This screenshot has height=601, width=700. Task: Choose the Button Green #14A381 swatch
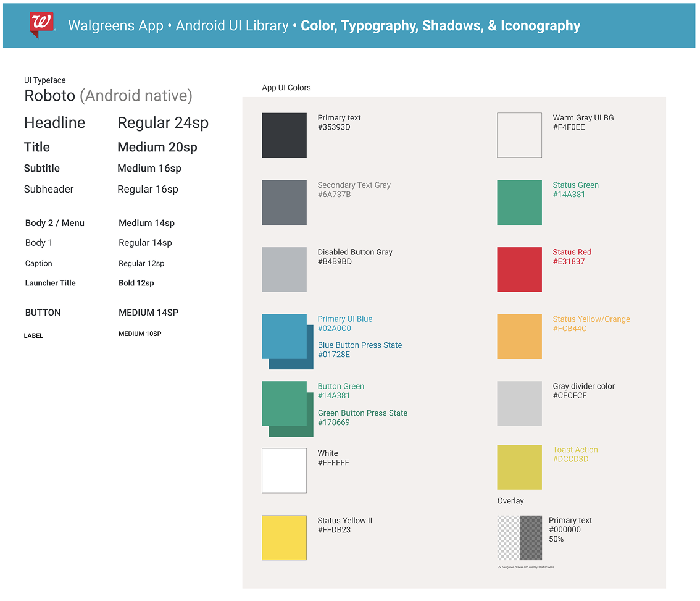pos(285,403)
